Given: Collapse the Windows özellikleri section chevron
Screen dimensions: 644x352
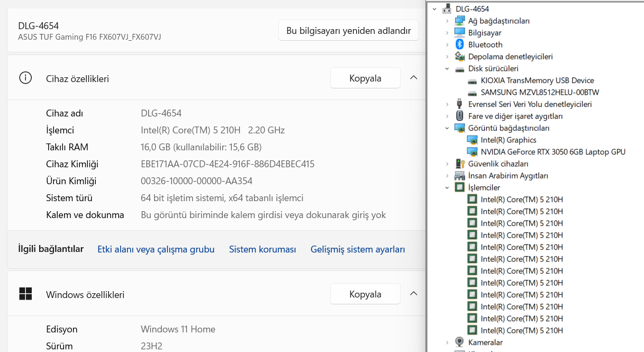Looking at the screenshot, I should pyautogui.click(x=414, y=294).
